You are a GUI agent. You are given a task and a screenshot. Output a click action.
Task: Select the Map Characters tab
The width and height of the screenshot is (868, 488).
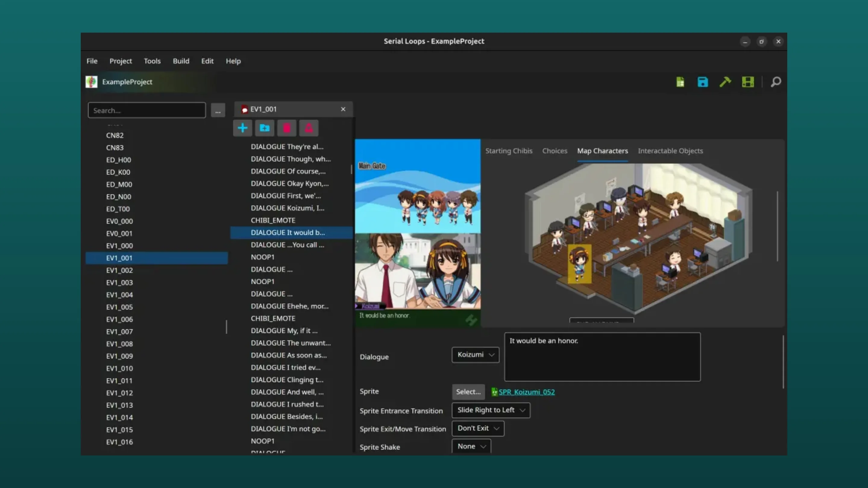[602, 151]
